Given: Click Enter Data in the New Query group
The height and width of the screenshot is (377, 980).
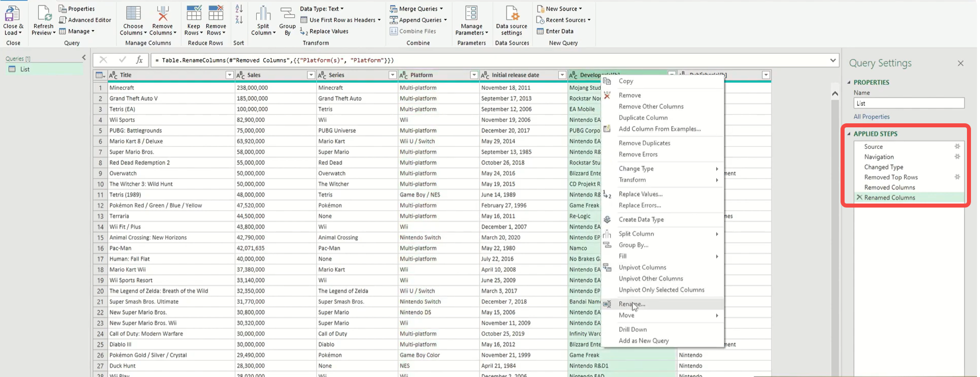Looking at the screenshot, I should [x=555, y=31].
